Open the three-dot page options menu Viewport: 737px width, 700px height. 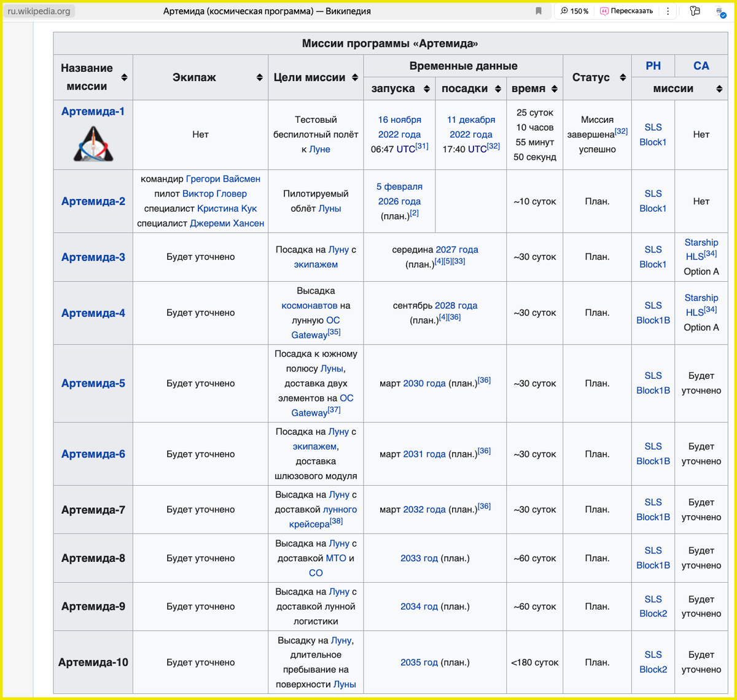[668, 11]
